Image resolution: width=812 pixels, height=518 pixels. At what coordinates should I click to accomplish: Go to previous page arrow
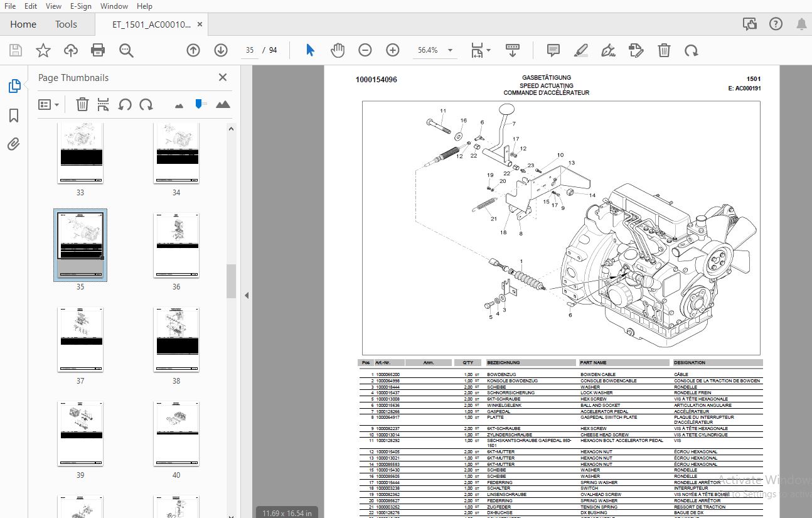coord(193,50)
